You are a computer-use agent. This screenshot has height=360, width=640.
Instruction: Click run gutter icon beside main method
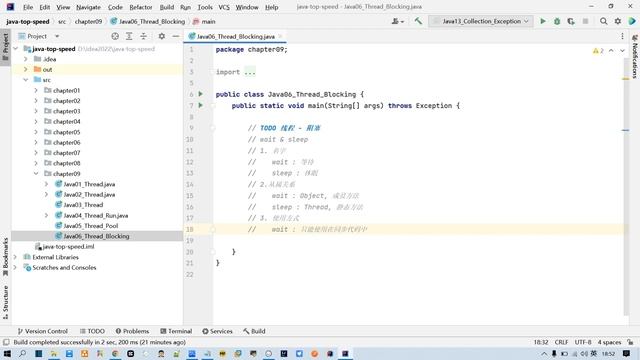[x=200, y=105]
